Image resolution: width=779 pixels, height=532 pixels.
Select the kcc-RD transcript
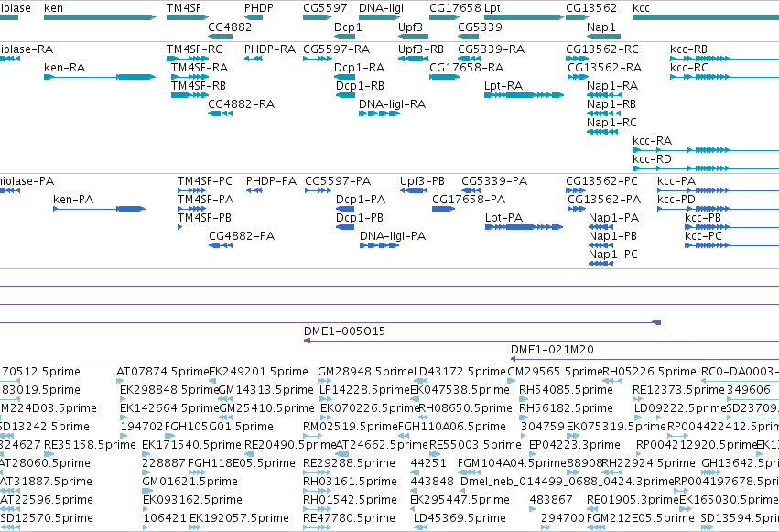(x=706, y=168)
